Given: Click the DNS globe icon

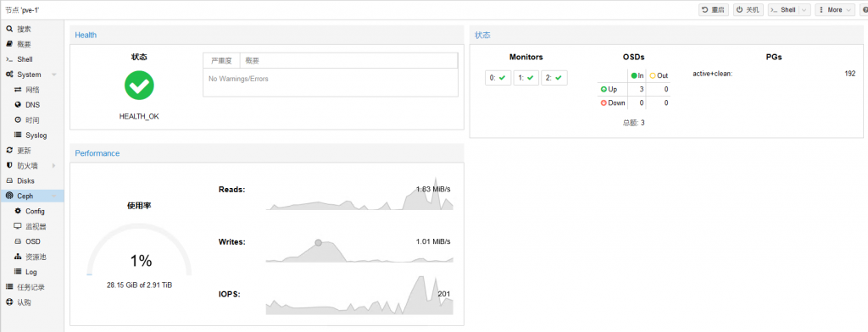Looking at the screenshot, I should 18,104.
